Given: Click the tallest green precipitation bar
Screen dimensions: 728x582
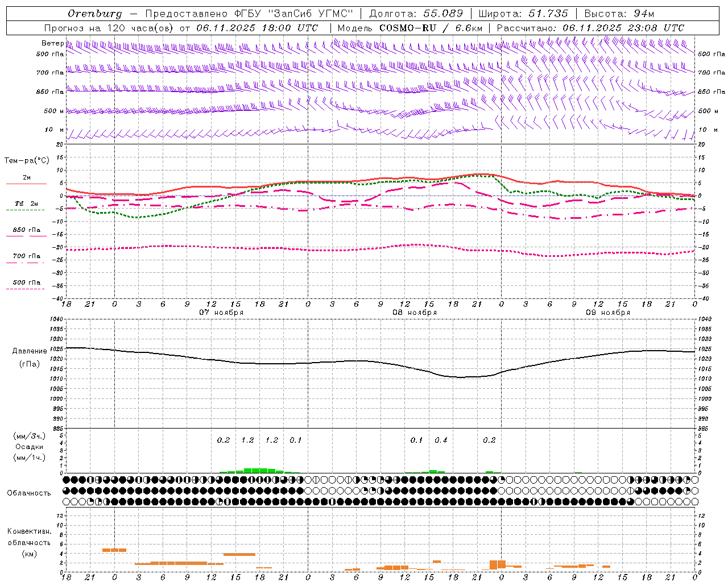Looking at the screenshot, I should (255, 470).
